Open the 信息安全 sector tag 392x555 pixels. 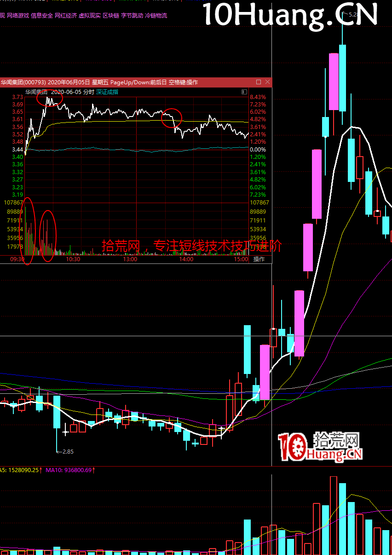42,16
